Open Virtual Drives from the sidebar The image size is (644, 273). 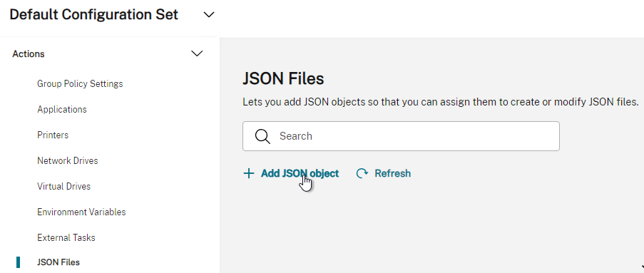pos(63,186)
